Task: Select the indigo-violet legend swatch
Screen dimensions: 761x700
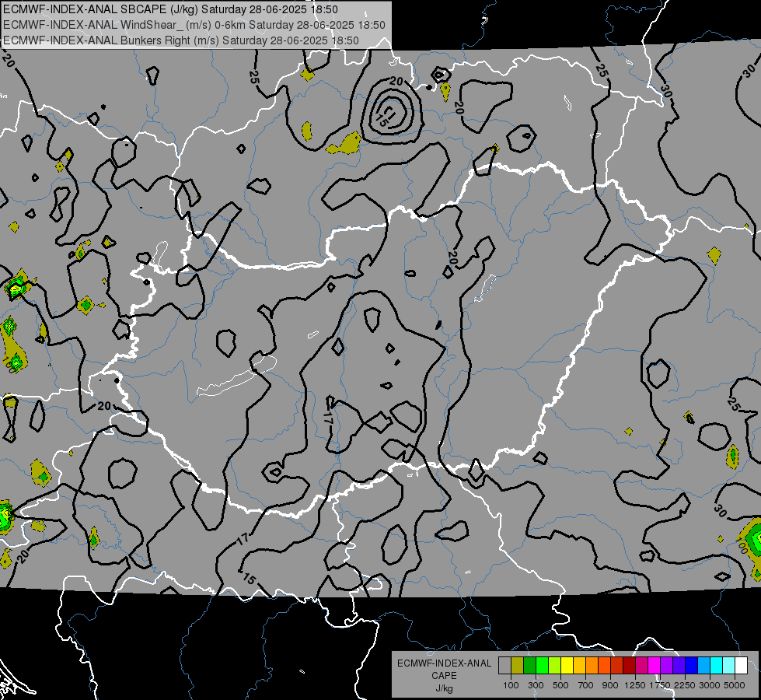Action: point(679,666)
